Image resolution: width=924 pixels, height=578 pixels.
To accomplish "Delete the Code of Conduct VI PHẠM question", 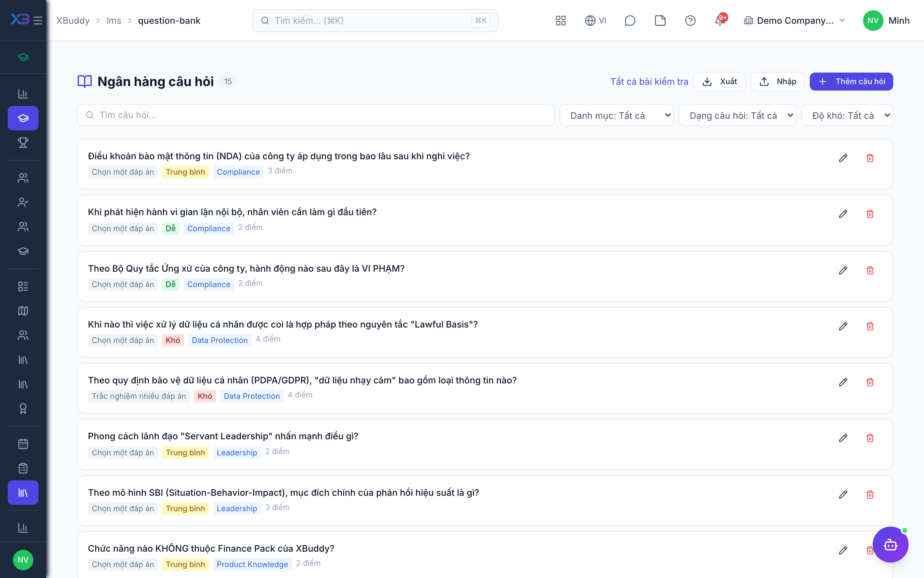I will point(870,270).
